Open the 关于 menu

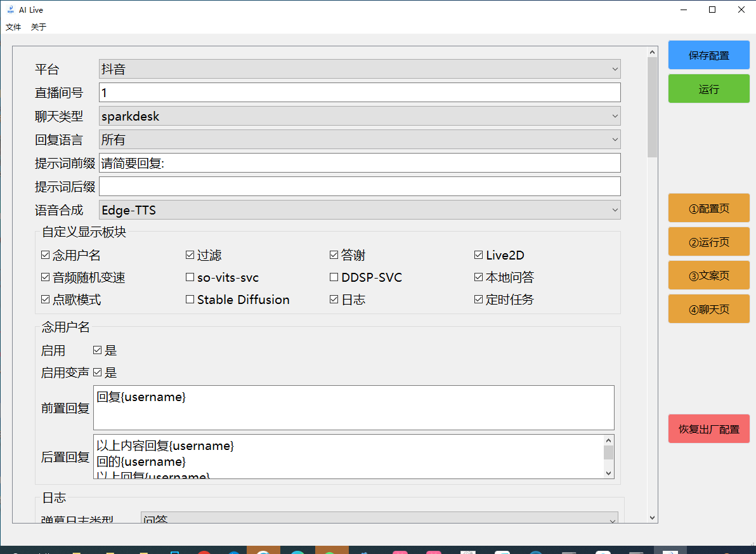(38, 27)
